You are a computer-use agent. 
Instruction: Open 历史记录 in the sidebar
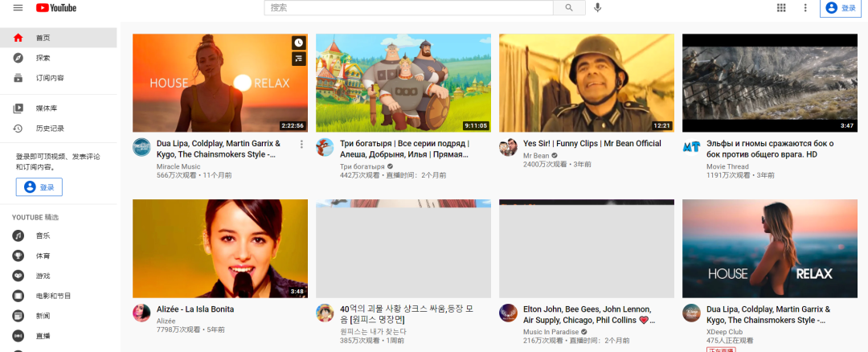coord(58,129)
